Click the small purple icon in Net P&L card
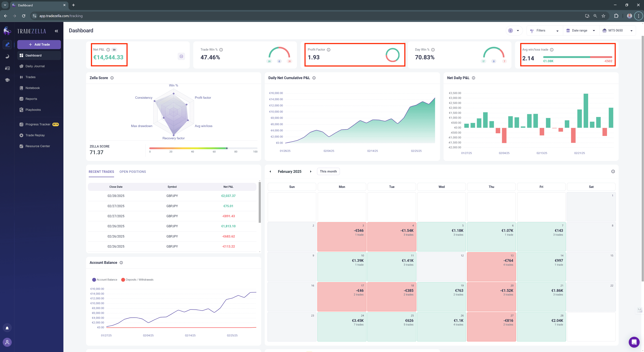The image size is (644, 352). point(182,56)
